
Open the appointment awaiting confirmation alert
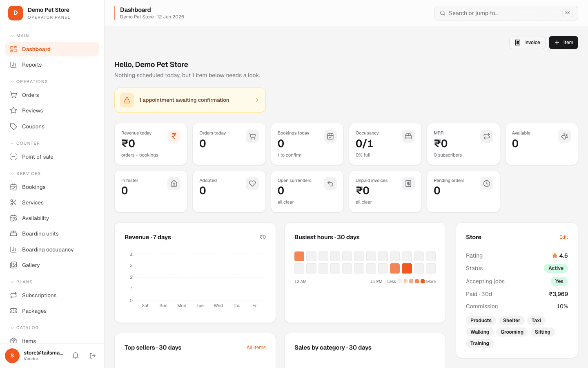click(190, 100)
